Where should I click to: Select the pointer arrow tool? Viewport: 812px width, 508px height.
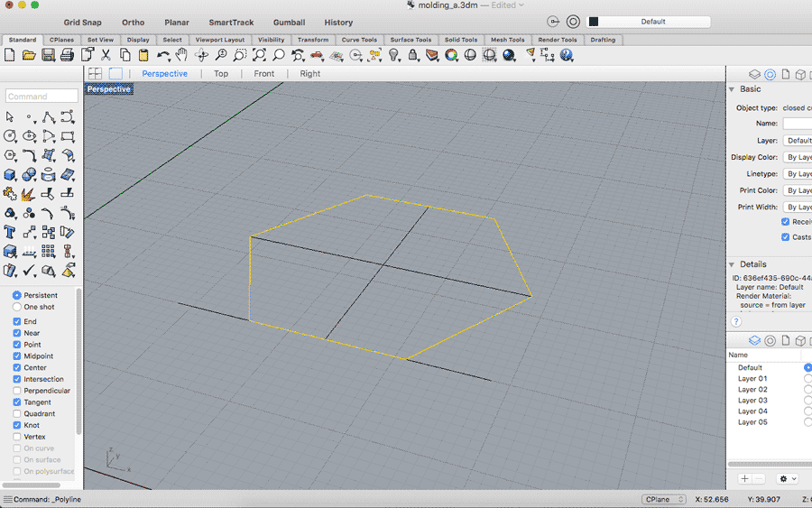(x=10, y=117)
